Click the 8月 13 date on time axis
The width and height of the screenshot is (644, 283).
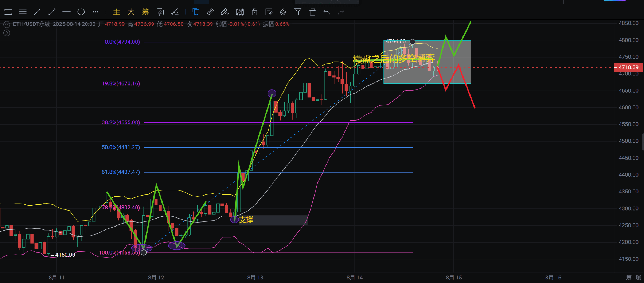tap(255, 278)
